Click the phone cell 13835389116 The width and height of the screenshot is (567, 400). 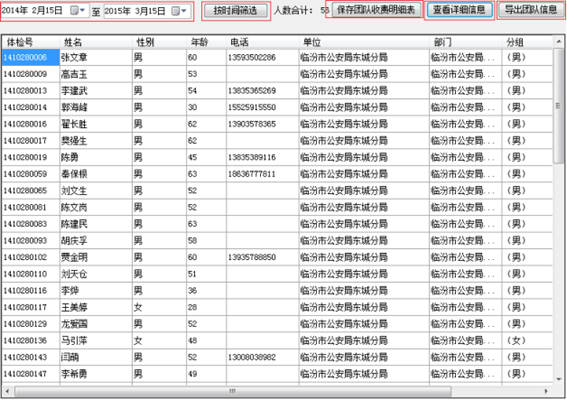[x=252, y=157]
